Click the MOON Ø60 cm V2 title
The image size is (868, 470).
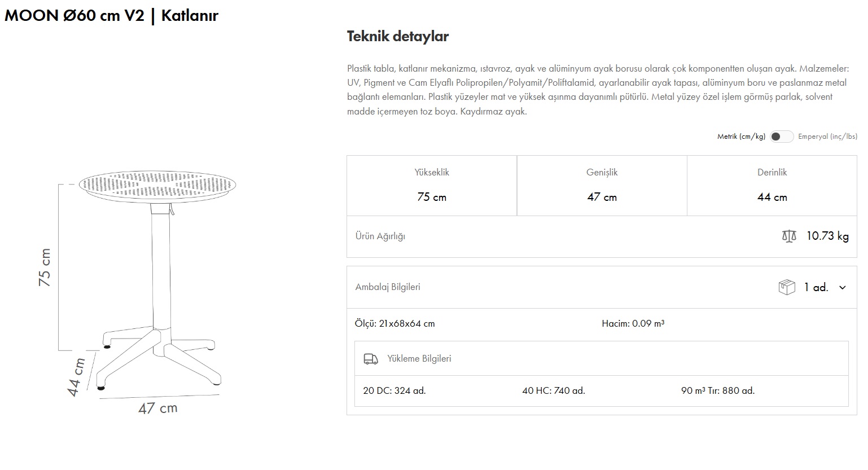point(111,16)
